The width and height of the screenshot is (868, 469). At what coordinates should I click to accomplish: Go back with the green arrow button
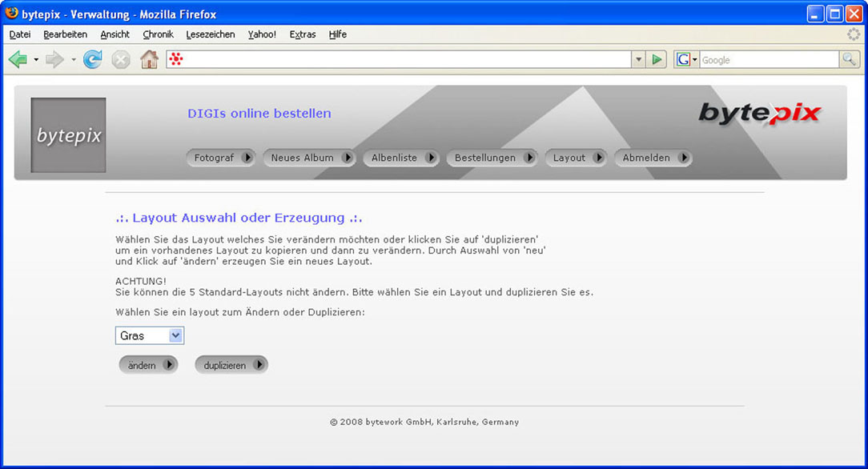click(x=18, y=59)
